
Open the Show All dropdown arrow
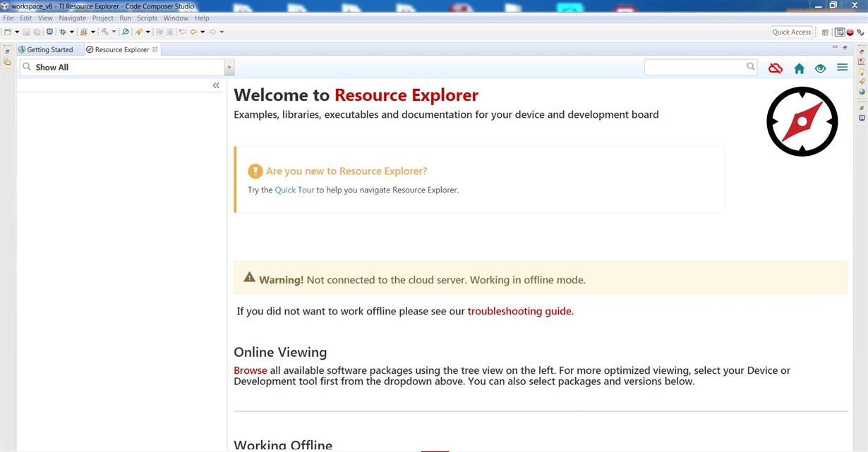tap(229, 68)
